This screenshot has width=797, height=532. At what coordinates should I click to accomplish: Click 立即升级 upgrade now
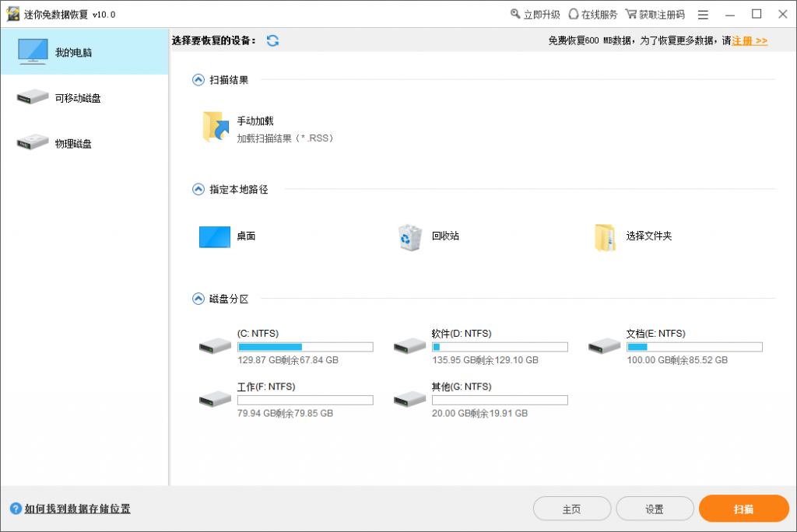click(x=535, y=14)
